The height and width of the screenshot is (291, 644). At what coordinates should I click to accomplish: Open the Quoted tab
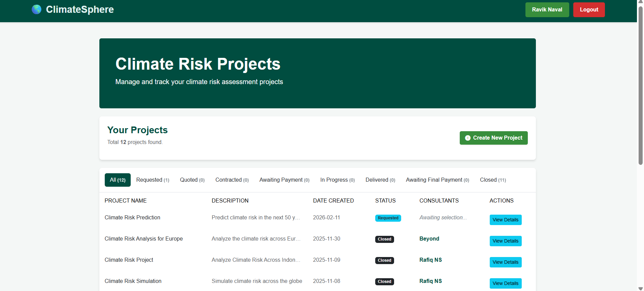(192, 180)
